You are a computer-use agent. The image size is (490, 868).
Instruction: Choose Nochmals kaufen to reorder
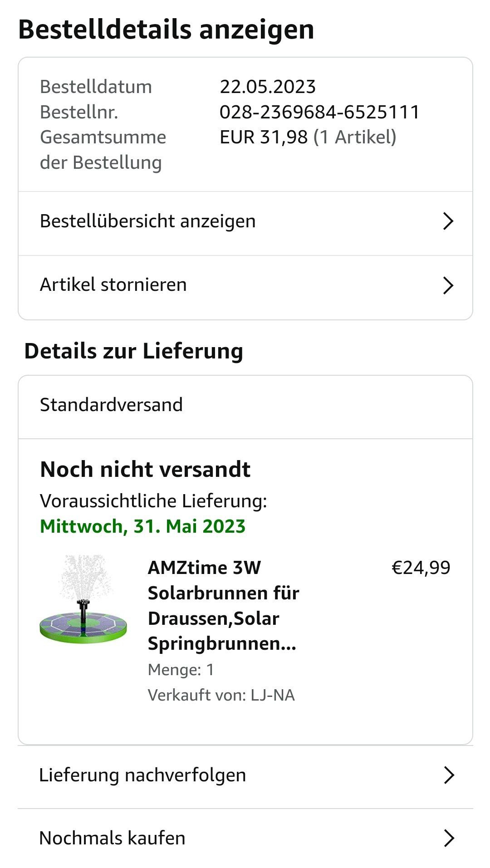(x=113, y=838)
